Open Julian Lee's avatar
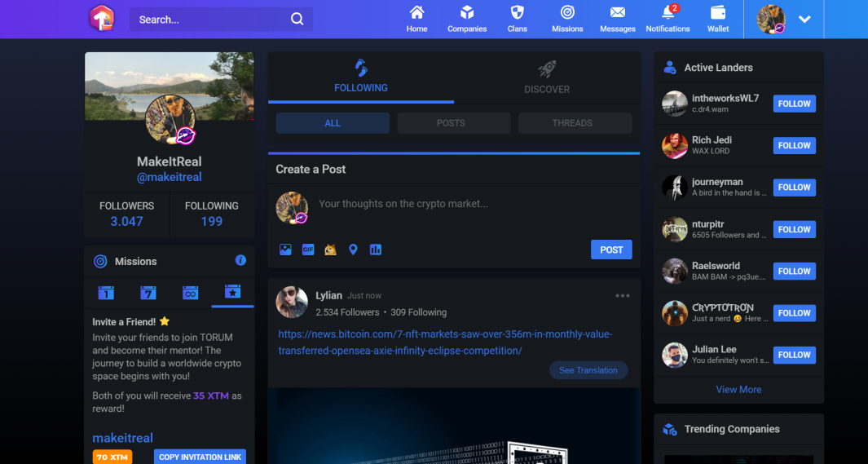 point(675,355)
